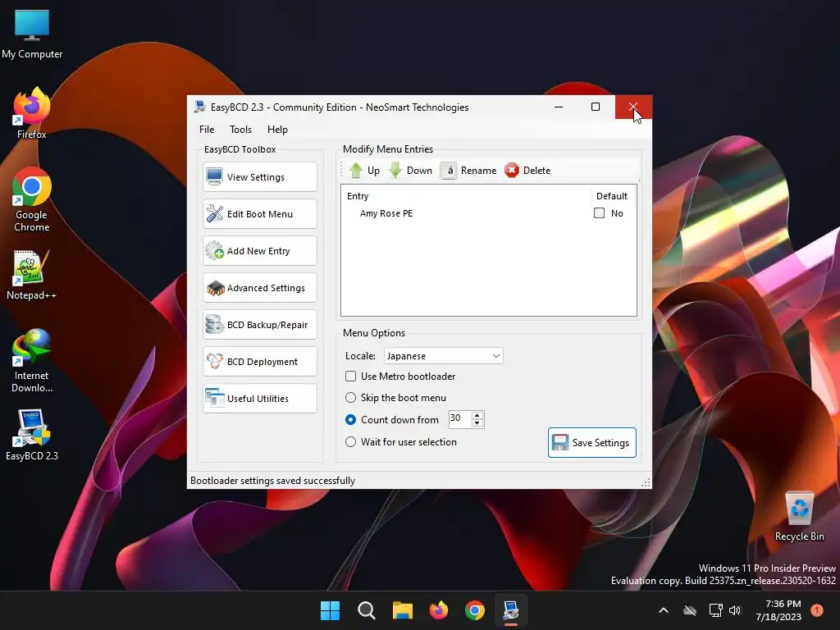The height and width of the screenshot is (630, 840).
Task: Select Count down from radio button
Action: (x=350, y=419)
